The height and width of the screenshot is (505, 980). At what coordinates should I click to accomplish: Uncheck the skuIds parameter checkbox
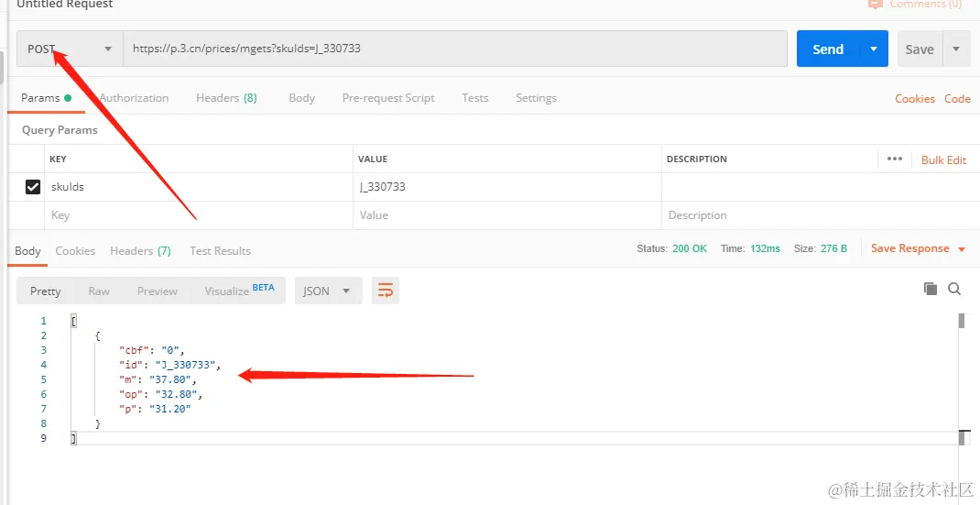click(x=32, y=186)
